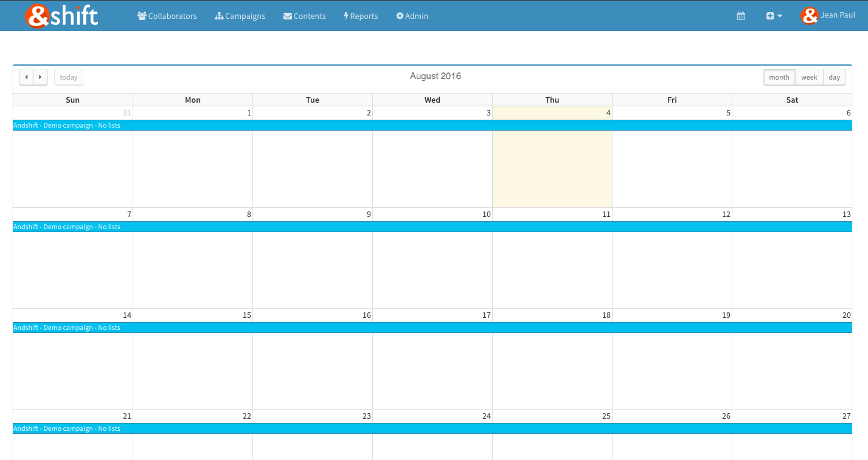Go to the previous month using the left arrow
Image resolution: width=868 pixels, height=460 pixels.
(26, 77)
